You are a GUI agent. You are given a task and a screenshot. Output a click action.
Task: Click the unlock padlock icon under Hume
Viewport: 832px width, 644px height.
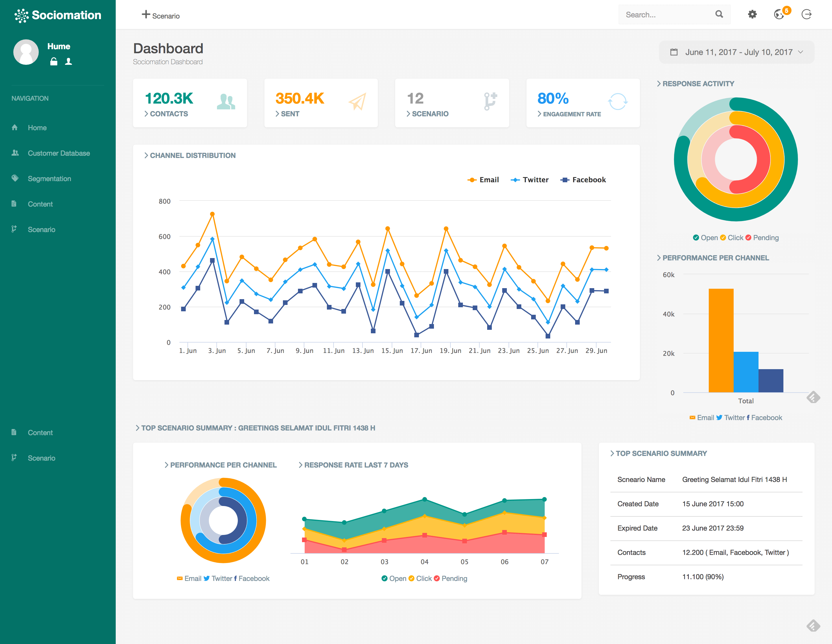pyautogui.click(x=54, y=61)
